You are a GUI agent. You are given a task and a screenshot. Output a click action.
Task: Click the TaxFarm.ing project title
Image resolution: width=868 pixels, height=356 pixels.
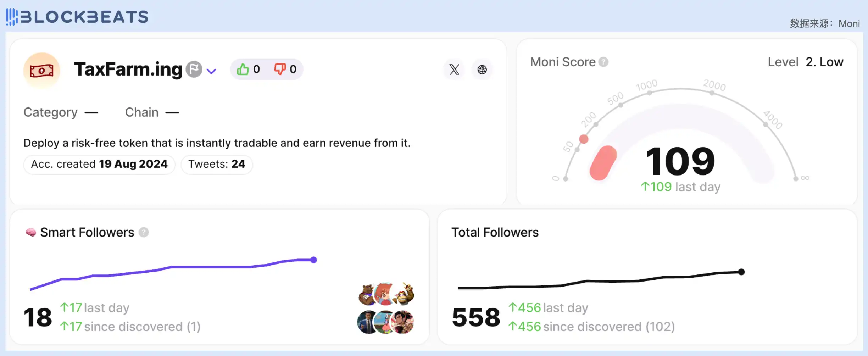128,69
